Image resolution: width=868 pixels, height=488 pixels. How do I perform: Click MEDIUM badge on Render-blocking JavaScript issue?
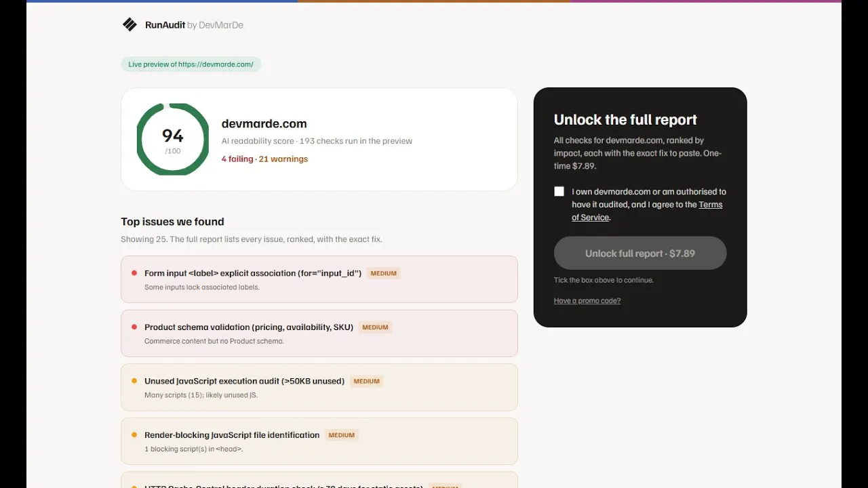[x=342, y=435]
